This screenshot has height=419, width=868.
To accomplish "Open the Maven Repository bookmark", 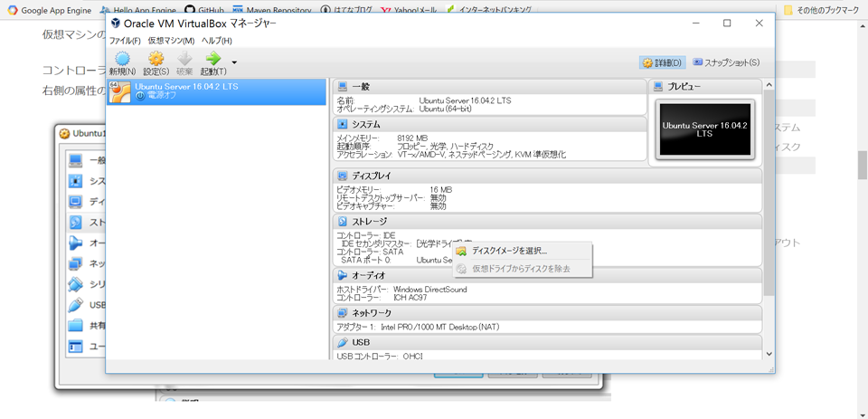I will (272, 10).
